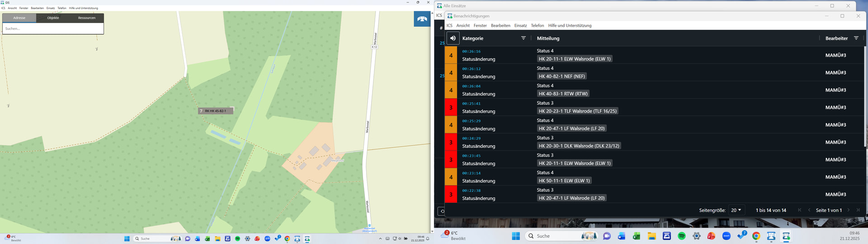Image resolution: width=868 pixels, height=244 pixels.
Task: Click the RK HK 45-82-1 vehicle marker
Action: point(216,111)
